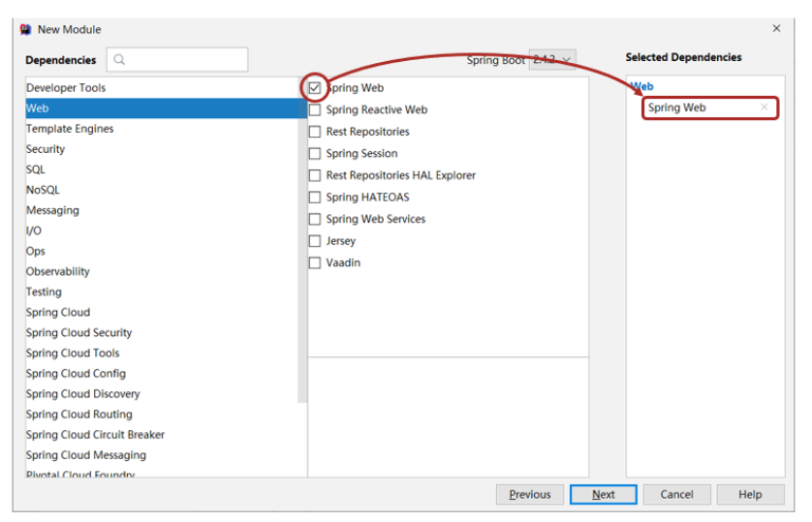Choose Spring Cloud Messaging category
This screenshot has width=812, height=522.
[x=162, y=455]
